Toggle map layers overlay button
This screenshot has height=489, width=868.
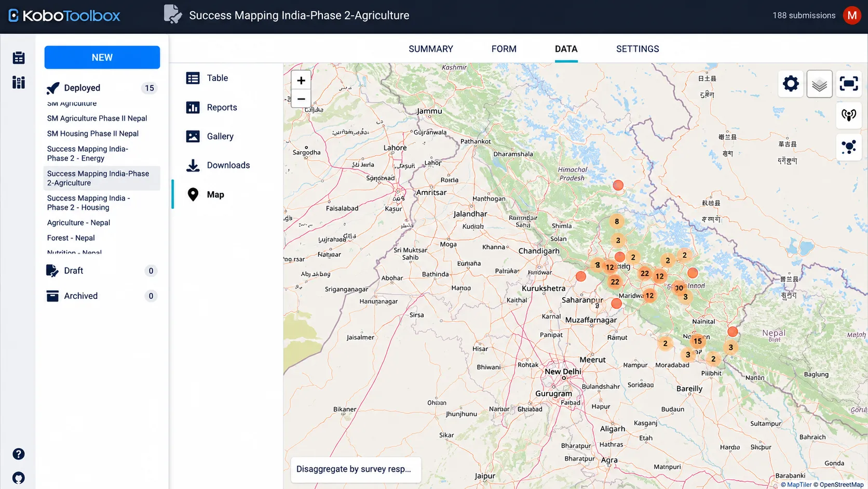[820, 84]
